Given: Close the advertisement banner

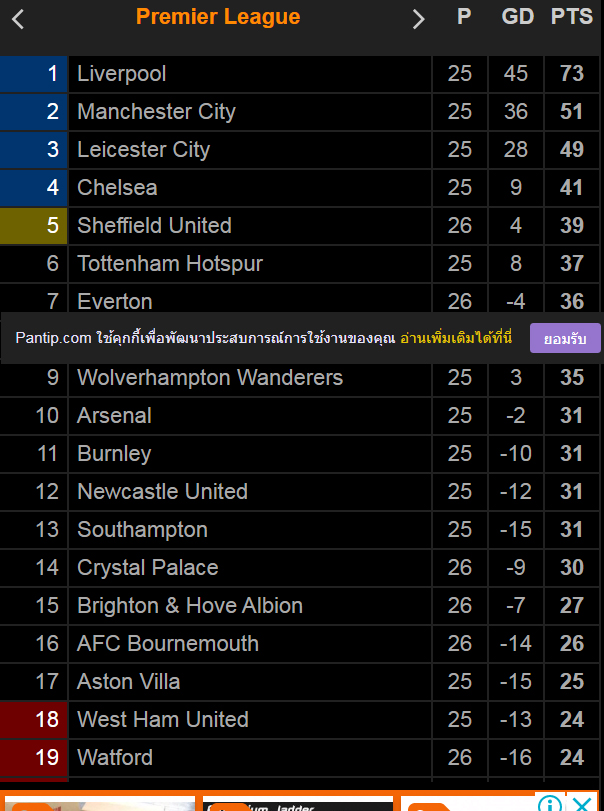Looking at the screenshot, I should point(581,803).
